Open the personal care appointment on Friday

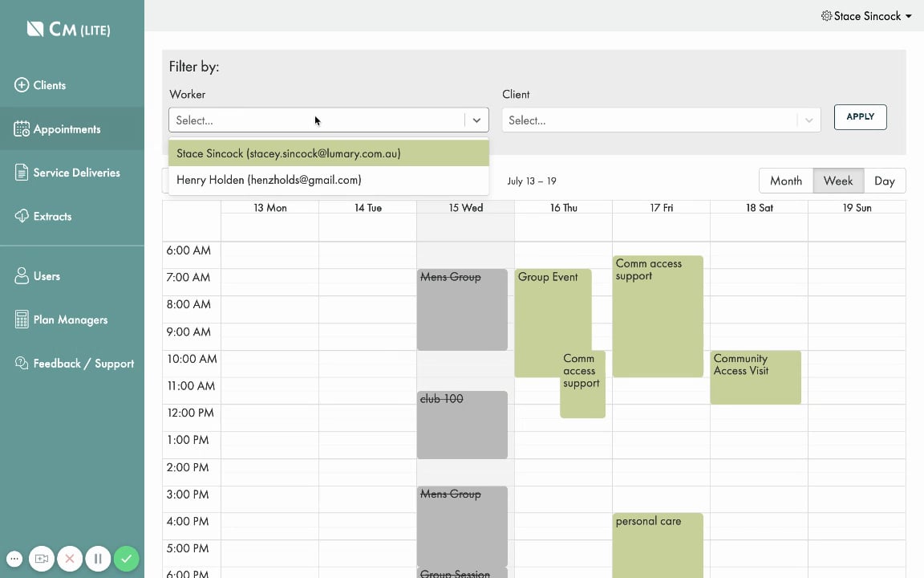tap(658, 546)
